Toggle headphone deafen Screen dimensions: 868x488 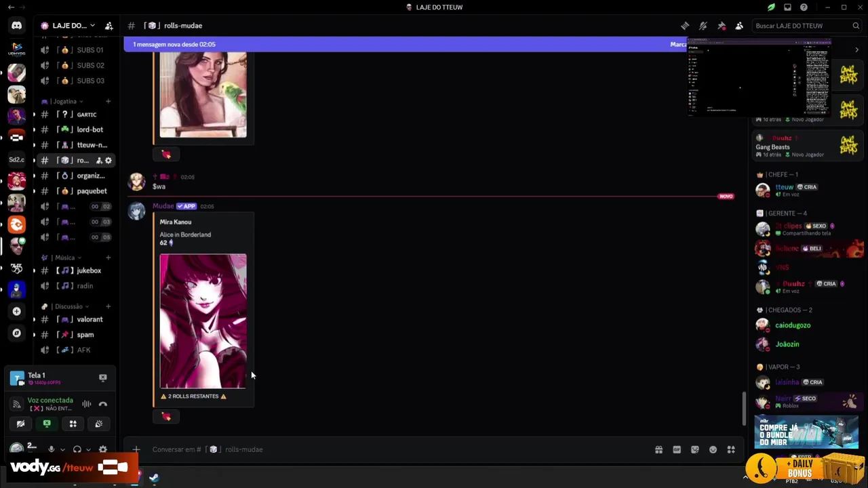(77, 449)
